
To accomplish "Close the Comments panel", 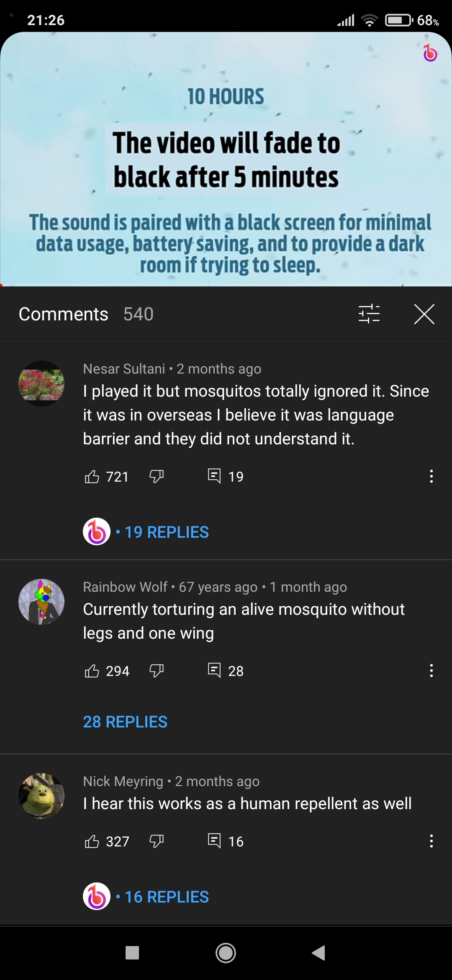I will [x=424, y=314].
